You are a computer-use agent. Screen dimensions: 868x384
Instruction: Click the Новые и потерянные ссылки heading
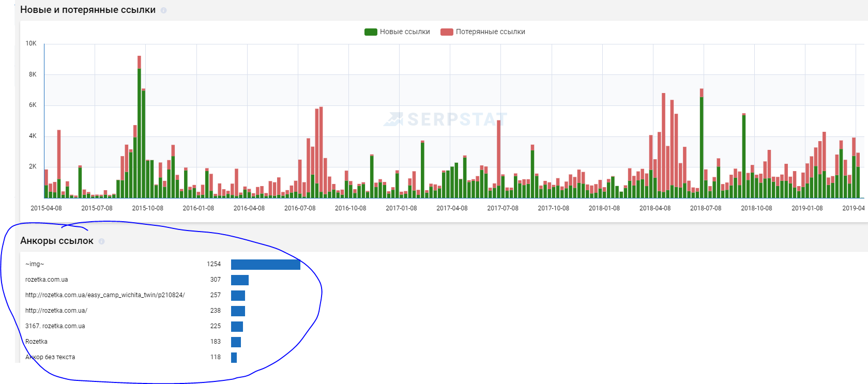(88, 10)
